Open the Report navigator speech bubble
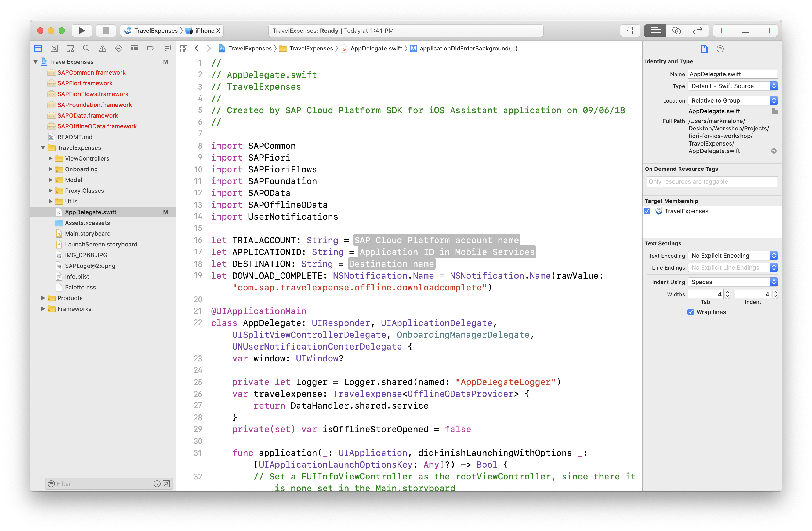 click(x=167, y=48)
